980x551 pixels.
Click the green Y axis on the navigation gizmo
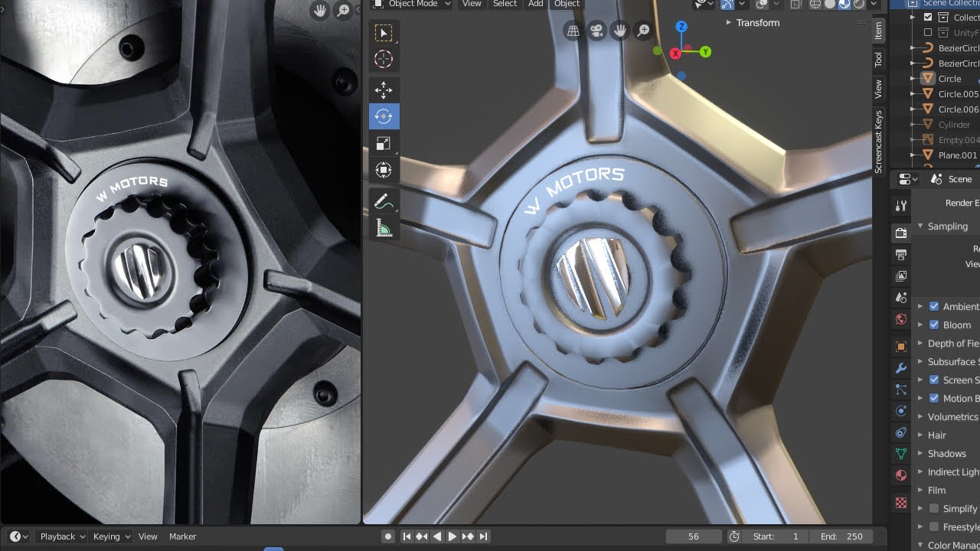click(705, 52)
